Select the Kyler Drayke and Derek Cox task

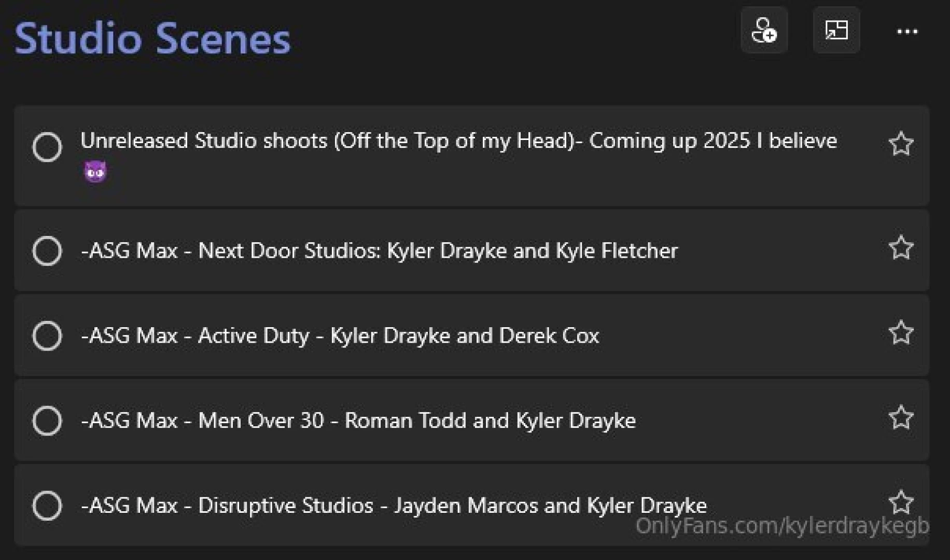(340, 335)
